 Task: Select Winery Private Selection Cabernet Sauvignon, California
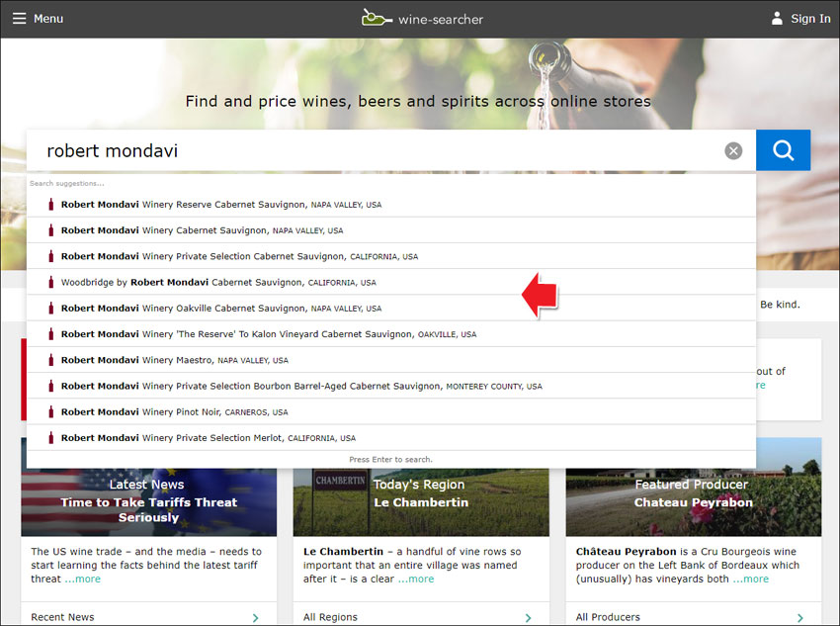tap(391, 256)
